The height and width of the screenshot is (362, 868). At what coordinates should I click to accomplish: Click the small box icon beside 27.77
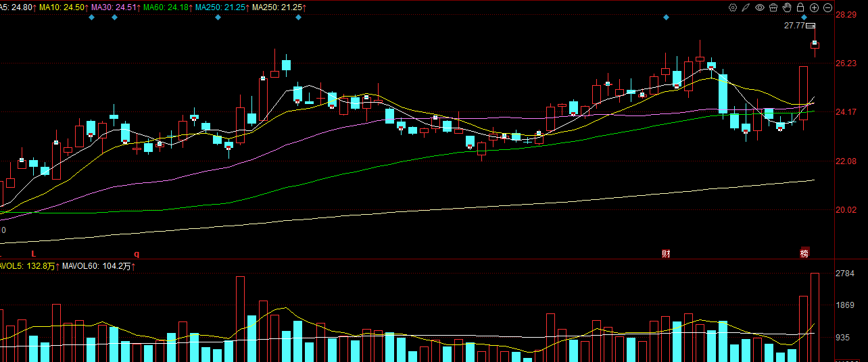pyautogui.click(x=811, y=26)
